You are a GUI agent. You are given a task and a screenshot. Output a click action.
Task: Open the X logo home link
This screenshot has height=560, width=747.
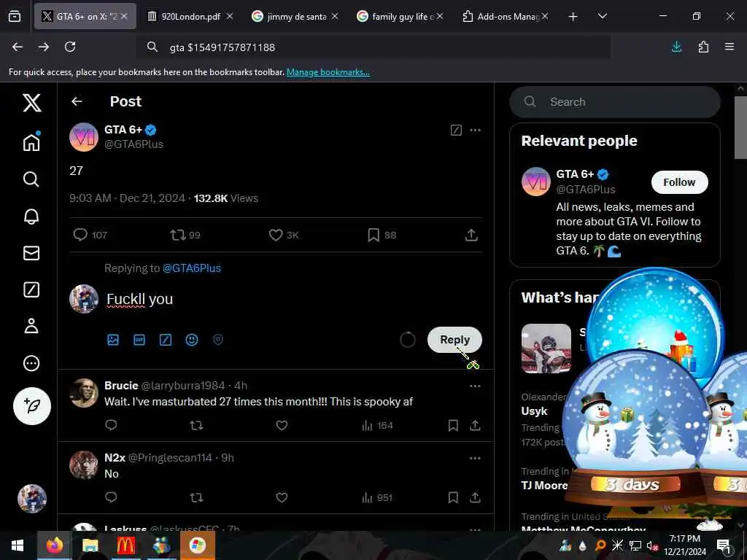pos(32,102)
